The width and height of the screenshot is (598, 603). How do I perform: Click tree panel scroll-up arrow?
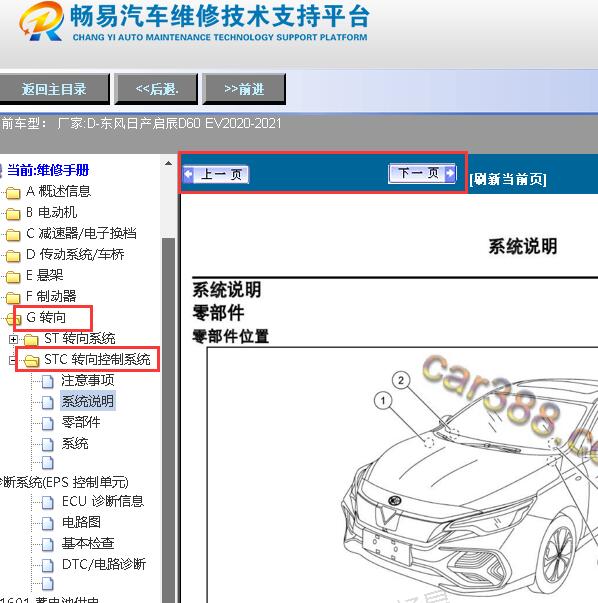click(168, 163)
